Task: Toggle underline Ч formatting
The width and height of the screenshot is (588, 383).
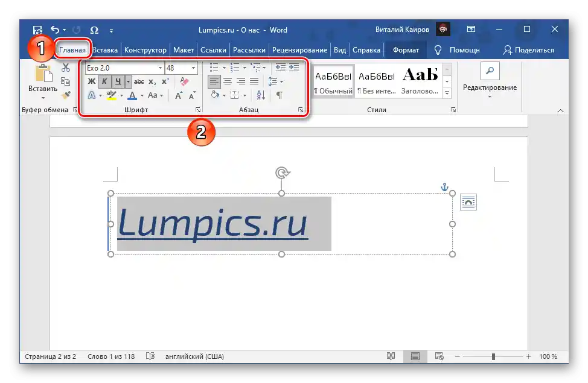Action: tap(118, 81)
